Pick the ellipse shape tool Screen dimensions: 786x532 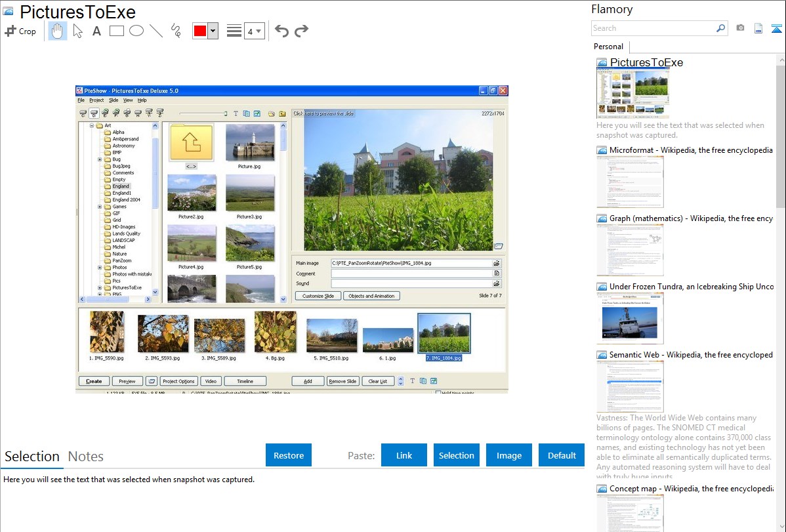point(136,31)
